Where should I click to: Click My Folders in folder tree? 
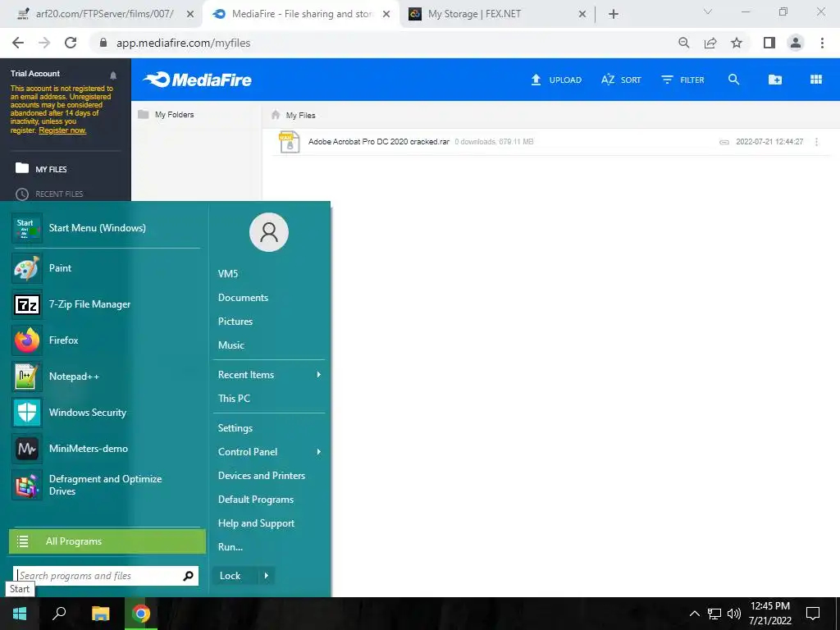click(x=166, y=115)
